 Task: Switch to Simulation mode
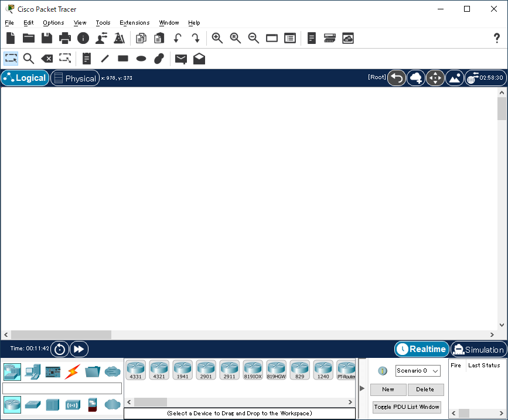coord(479,349)
